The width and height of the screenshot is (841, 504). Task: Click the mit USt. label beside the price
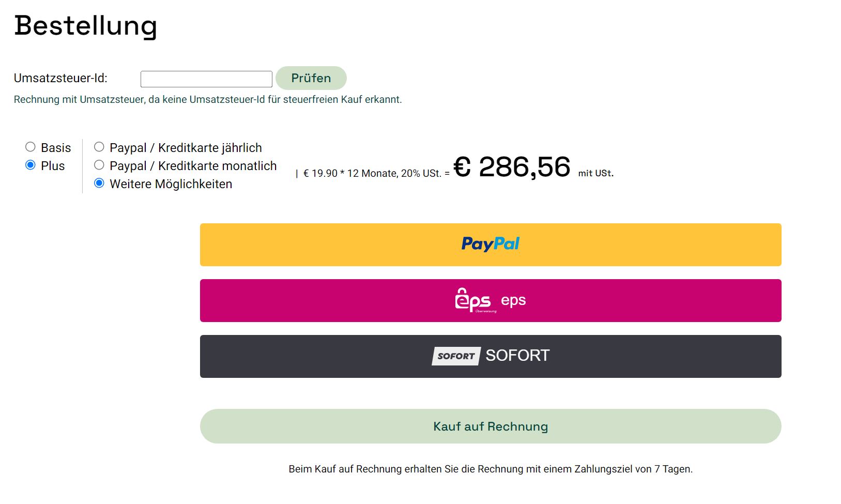(x=596, y=173)
